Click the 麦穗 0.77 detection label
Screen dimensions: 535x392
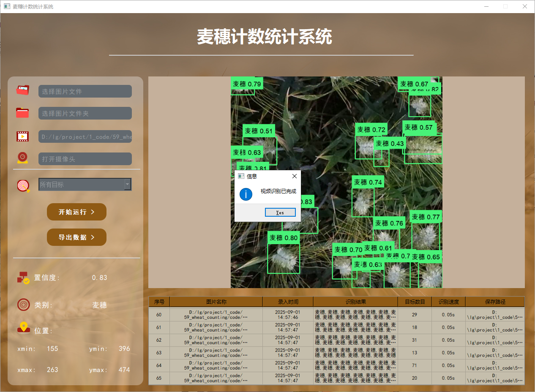[426, 217]
